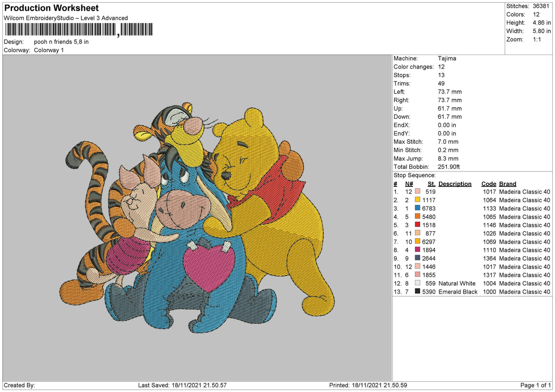Click the dark gray-blue swatch for stop 9 (2644)
The height and width of the screenshot is (392, 555).
click(x=418, y=258)
